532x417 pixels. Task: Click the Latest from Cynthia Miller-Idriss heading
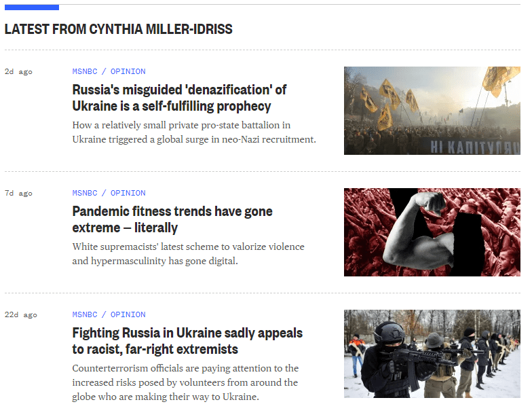pyautogui.click(x=118, y=29)
